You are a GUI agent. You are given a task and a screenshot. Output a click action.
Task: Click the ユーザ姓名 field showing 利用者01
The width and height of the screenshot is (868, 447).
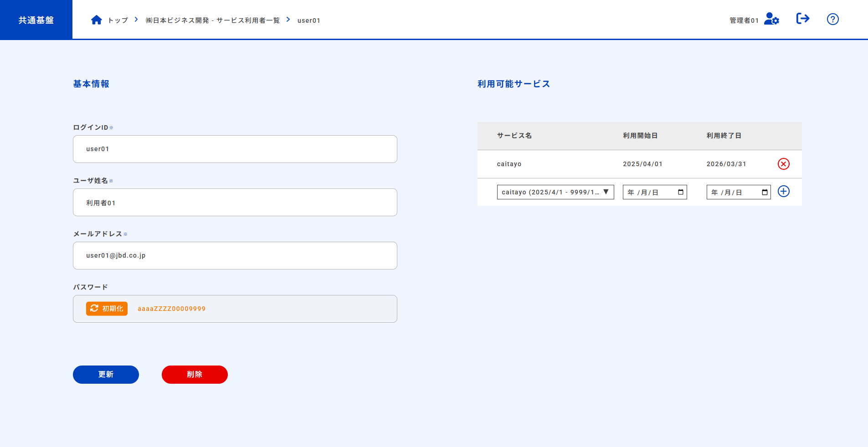(235, 202)
